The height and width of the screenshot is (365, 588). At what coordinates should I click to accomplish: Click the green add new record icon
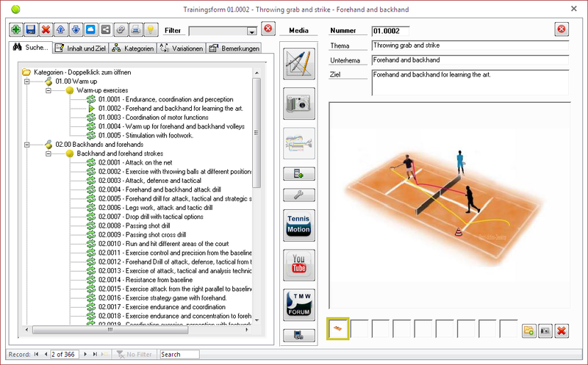pos(16,30)
